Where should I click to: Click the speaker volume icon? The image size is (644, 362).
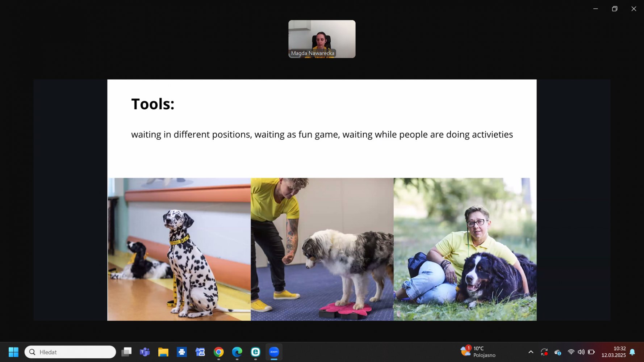click(x=581, y=352)
